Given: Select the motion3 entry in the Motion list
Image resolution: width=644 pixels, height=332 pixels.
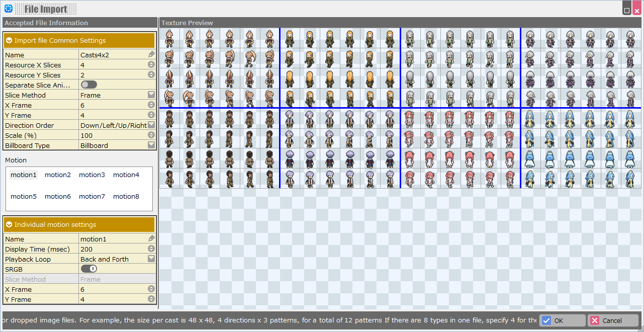Looking at the screenshot, I should (x=91, y=175).
